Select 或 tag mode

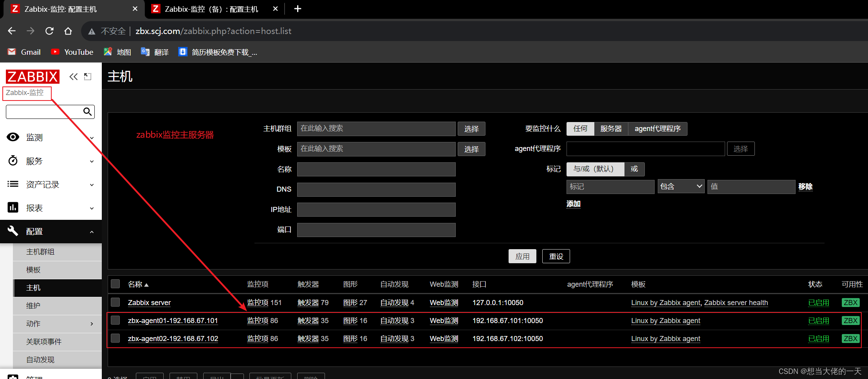tap(634, 169)
